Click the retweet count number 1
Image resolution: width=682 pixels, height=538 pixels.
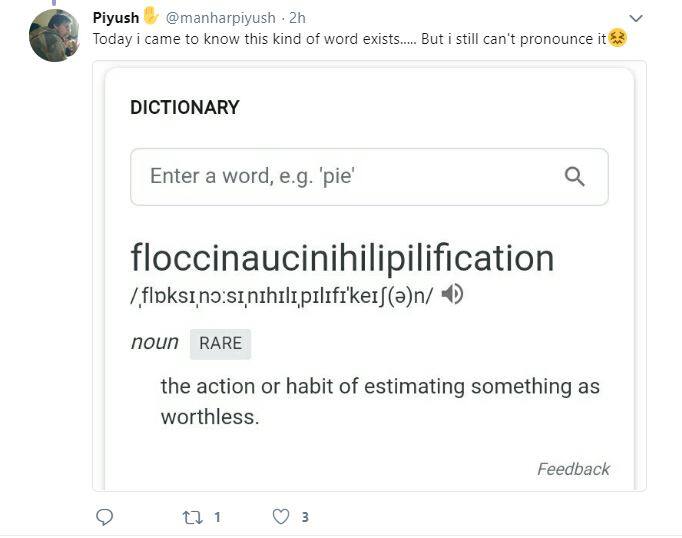coord(217,517)
